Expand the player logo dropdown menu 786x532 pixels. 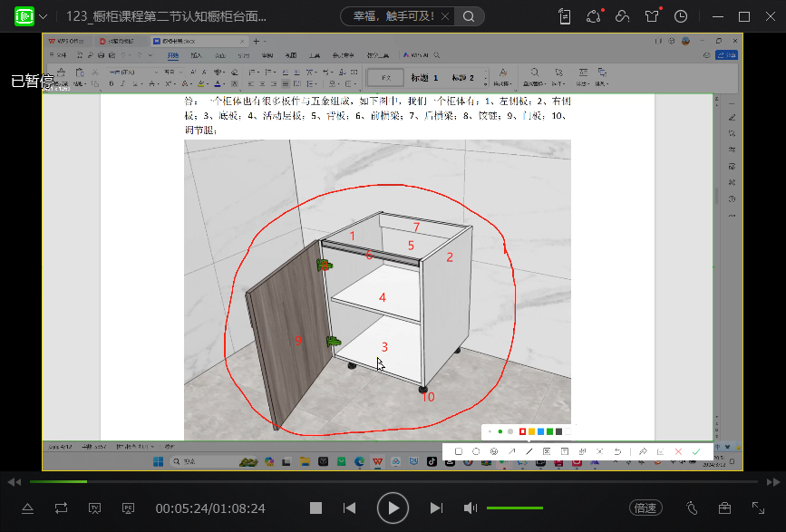coord(43,16)
